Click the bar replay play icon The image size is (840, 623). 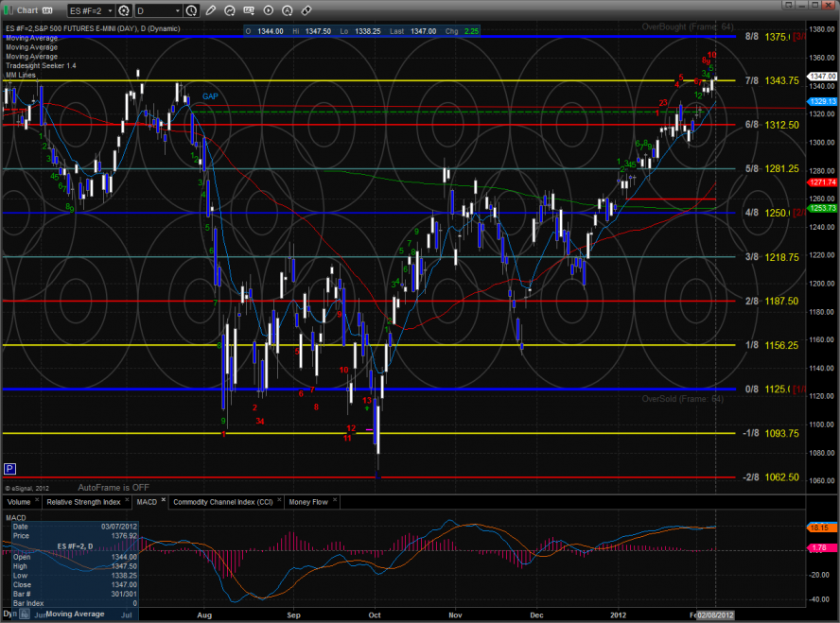268,10
